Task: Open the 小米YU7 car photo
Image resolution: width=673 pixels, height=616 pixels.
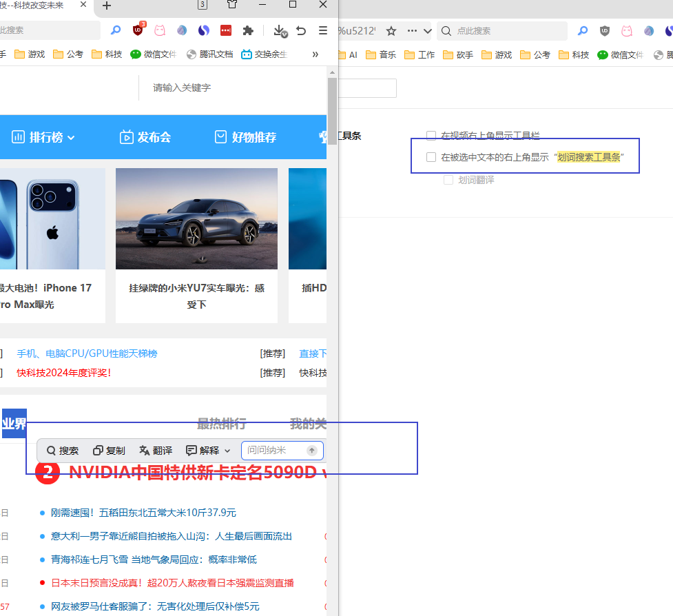Action: coord(196,218)
